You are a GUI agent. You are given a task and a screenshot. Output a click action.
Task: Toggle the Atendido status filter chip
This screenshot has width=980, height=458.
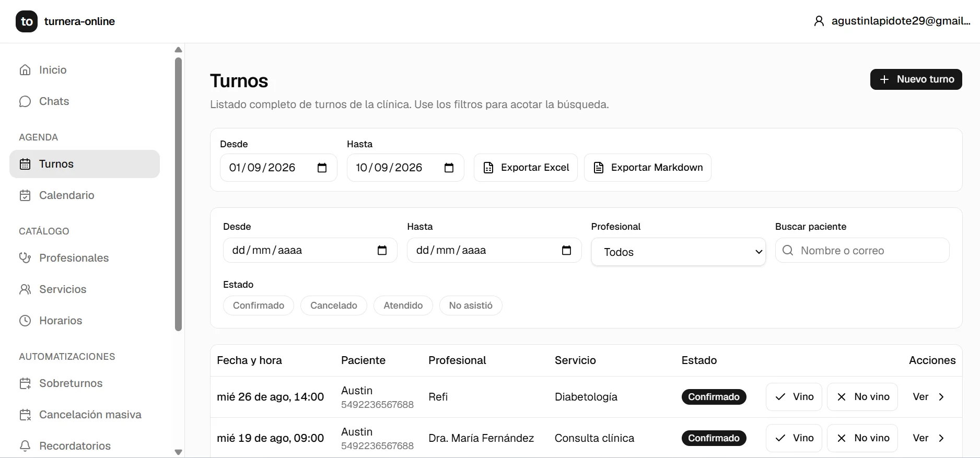pyautogui.click(x=403, y=306)
